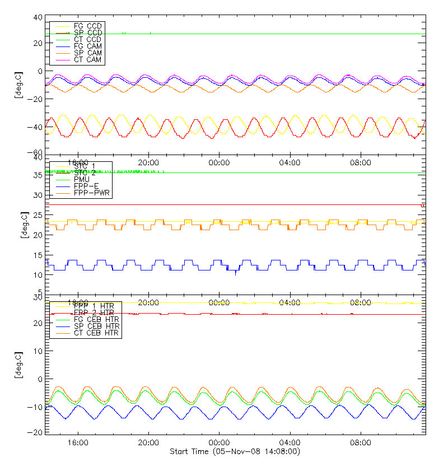This screenshot has width=448, height=476.
Task: Click the PMU legend label
Action: coord(82,179)
